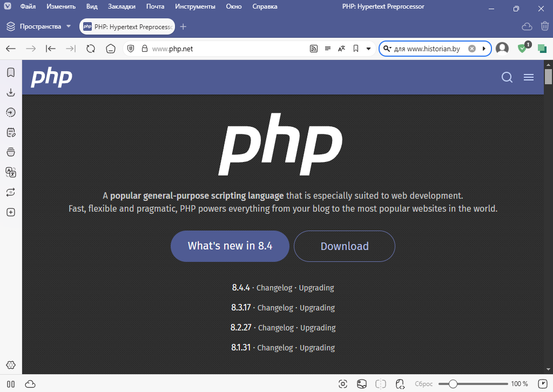
Task: Open the PHP site hamburger menu
Action: click(x=529, y=78)
